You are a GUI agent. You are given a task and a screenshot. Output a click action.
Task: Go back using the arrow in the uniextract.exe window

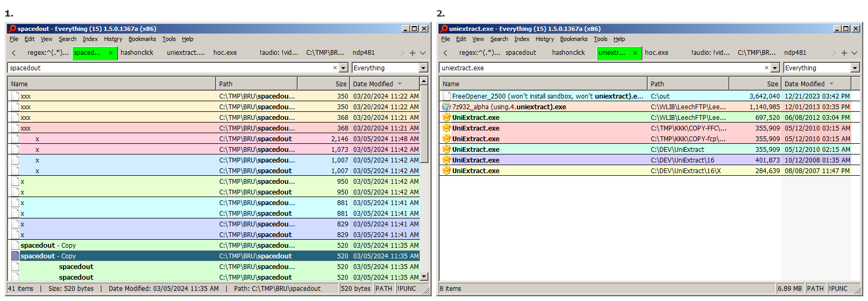click(x=445, y=53)
